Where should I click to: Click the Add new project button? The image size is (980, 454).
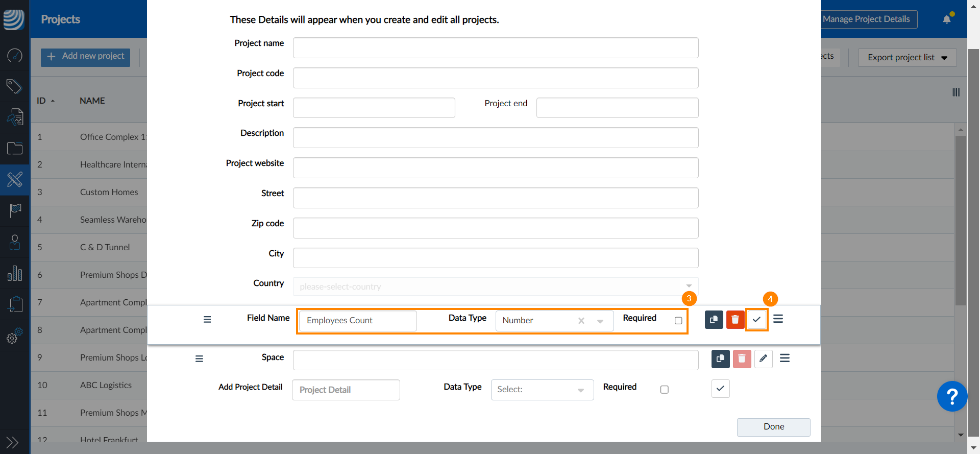pyautogui.click(x=85, y=57)
